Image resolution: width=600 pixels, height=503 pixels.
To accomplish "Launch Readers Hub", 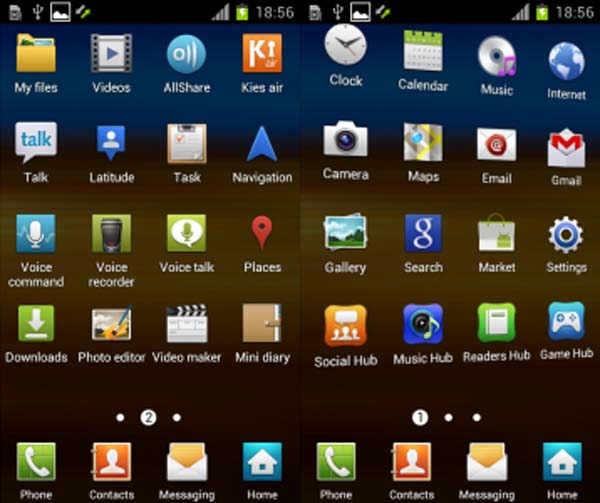I will [x=496, y=322].
